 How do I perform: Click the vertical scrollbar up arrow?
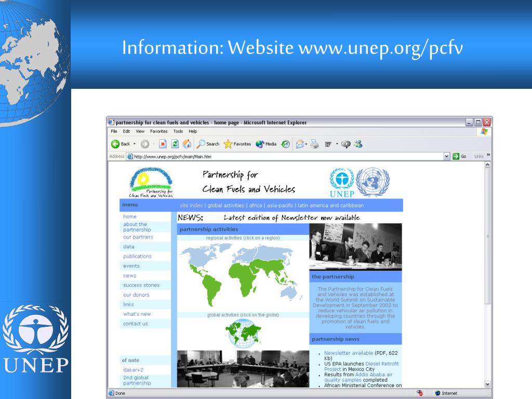click(x=487, y=165)
